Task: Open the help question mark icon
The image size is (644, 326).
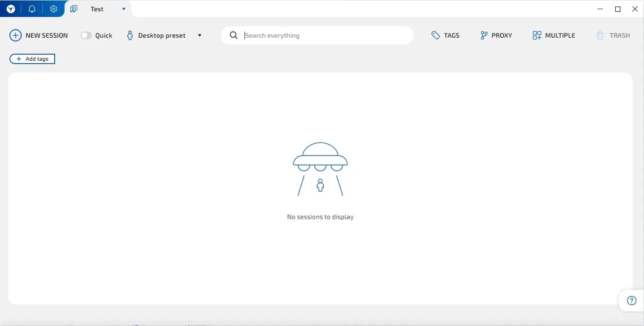Action: pos(632,301)
